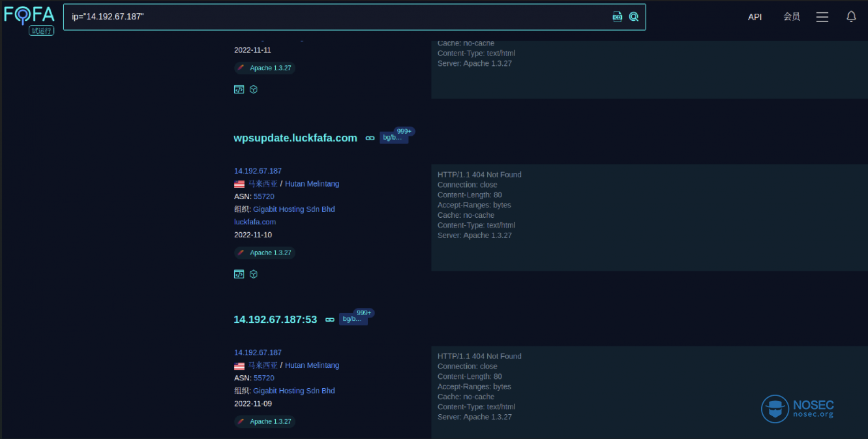Click 'Accept-Ranges: bytes' in wpsupdate.luckfafa.com response

474,205
